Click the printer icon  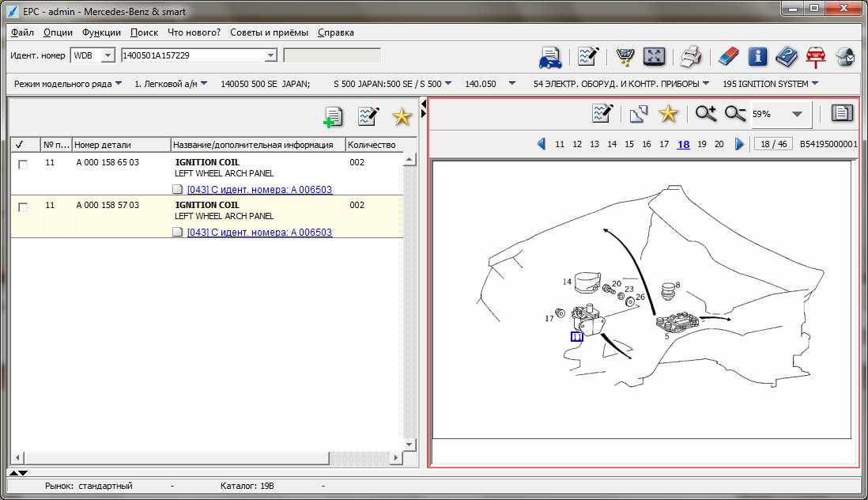pos(690,56)
